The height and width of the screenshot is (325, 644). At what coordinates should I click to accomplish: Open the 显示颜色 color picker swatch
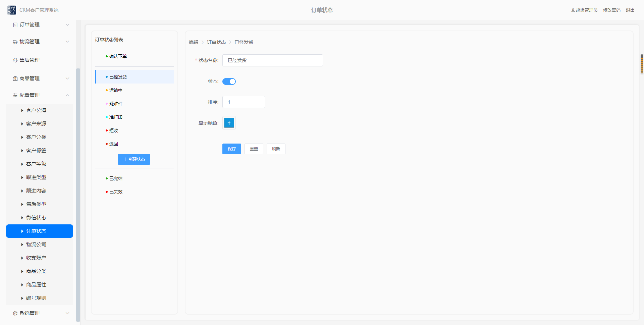pyautogui.click(x=229, y=123)
